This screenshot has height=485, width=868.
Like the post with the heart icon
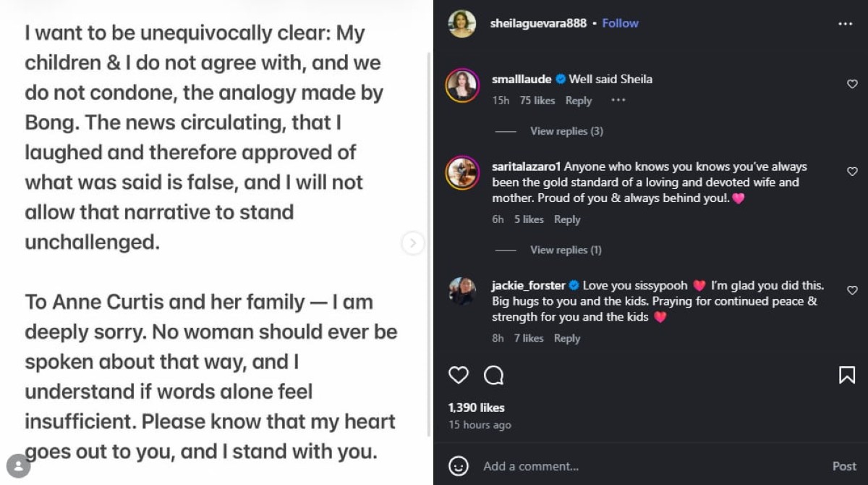click(459, 375)
